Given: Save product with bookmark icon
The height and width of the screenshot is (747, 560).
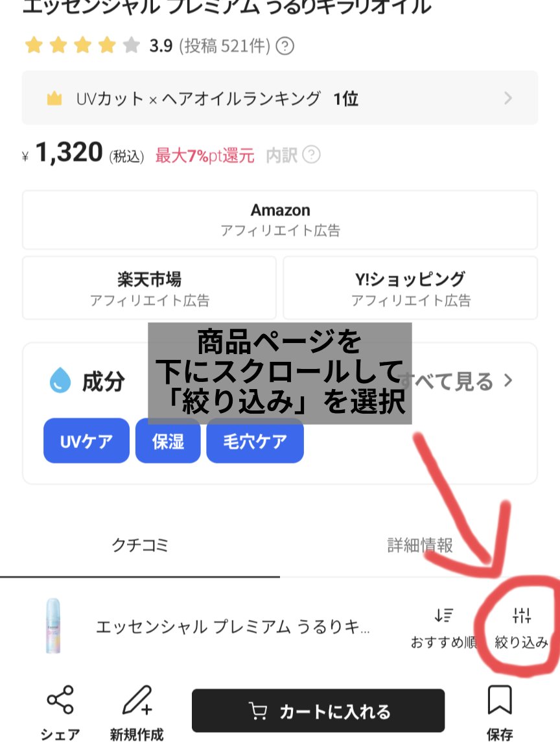Looking at the screenshot, I should point(500,701).
